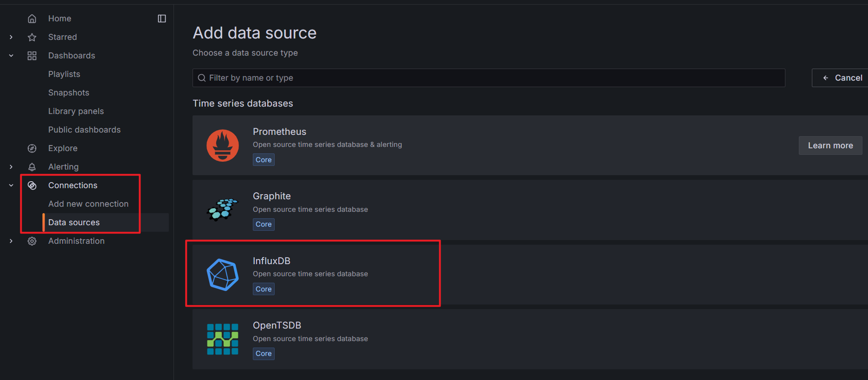Click the Dashboards grid icon

32,56
